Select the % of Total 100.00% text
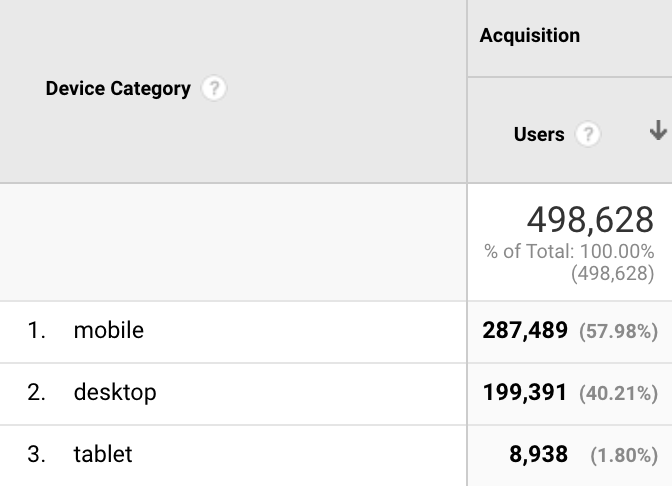The width and height of the screenshot is (672, 486). tap(569, 252)
